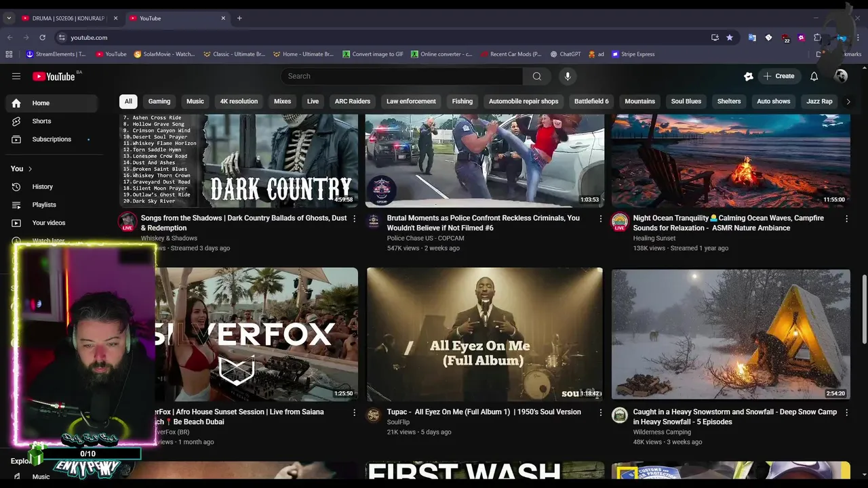Open Wilderness Camping channel avatar
This screenshot has width=868, height=488.
(620, 415)
